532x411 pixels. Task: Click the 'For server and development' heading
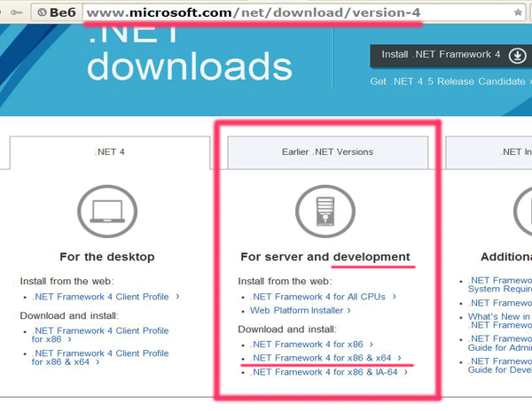(x=325, y=257)
